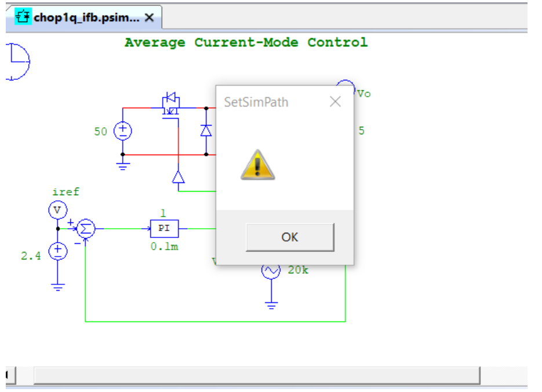
Task: Click the summing junction symbol
Action: pyautogui.click(x=86, y=228)
